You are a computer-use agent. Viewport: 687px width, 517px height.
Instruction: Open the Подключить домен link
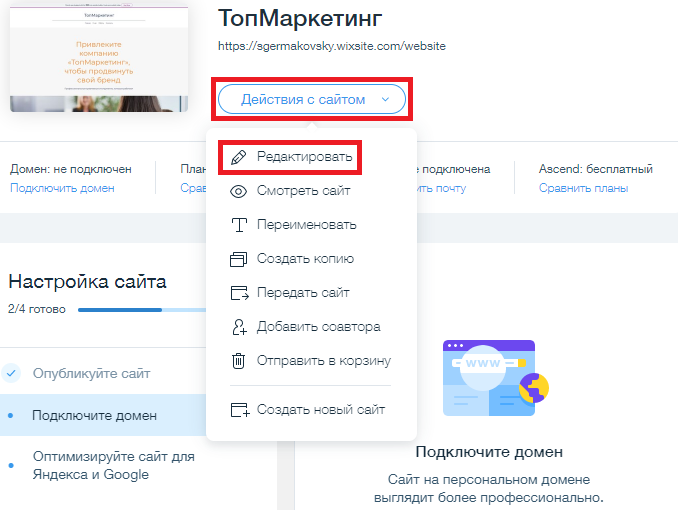[x=62, y=188]
